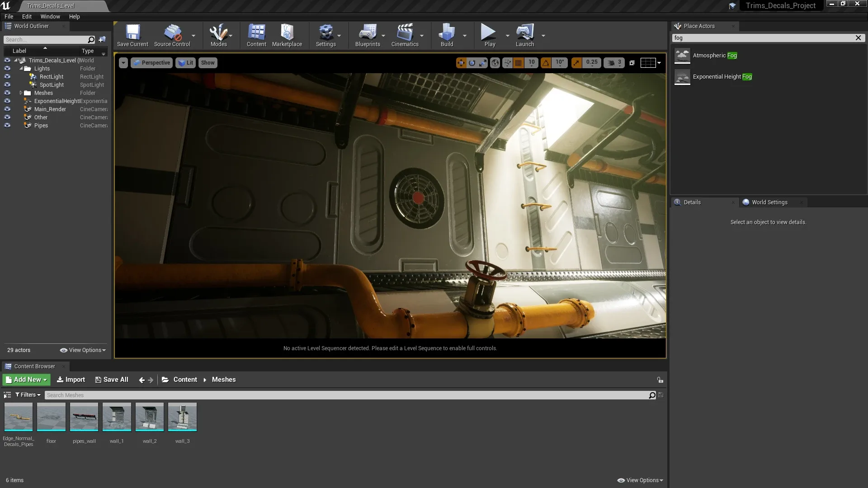
Task: Click the Import button
Action: [71, 380]
